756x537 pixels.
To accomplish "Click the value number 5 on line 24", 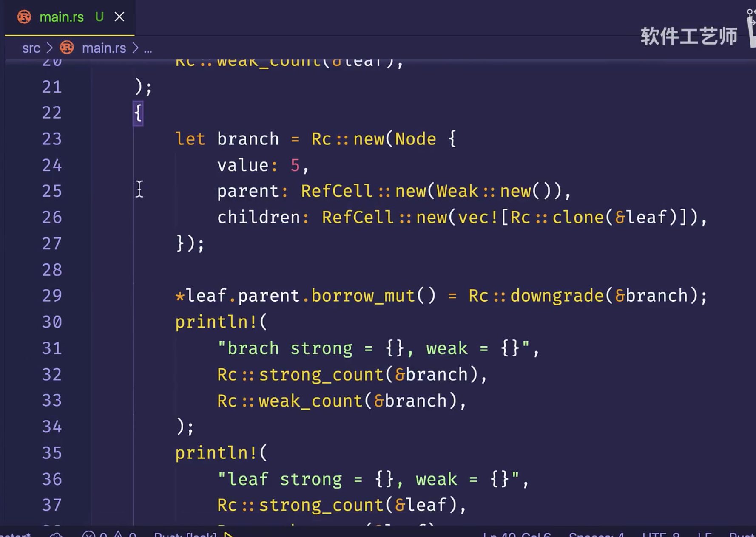I will (295, 165).
